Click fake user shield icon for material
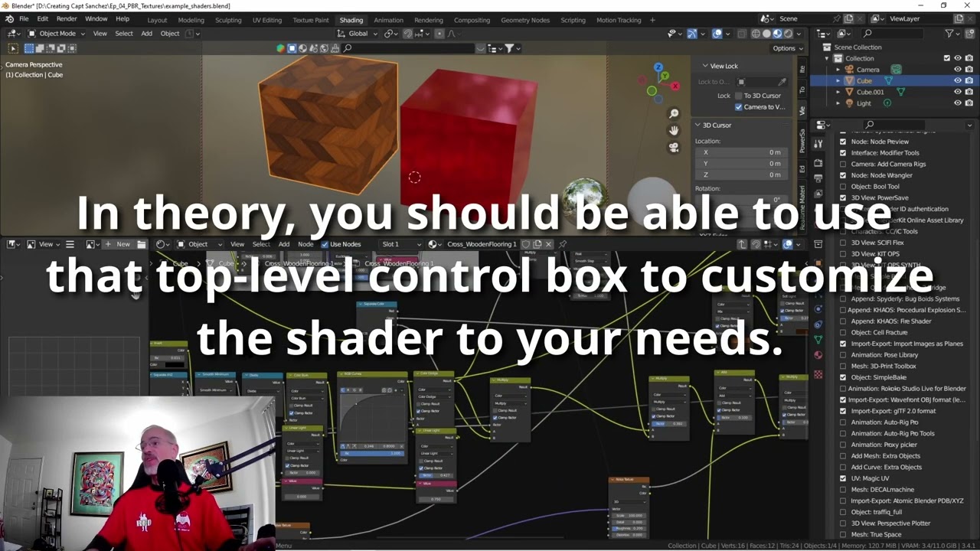980x551 pixels. (525, 244)
